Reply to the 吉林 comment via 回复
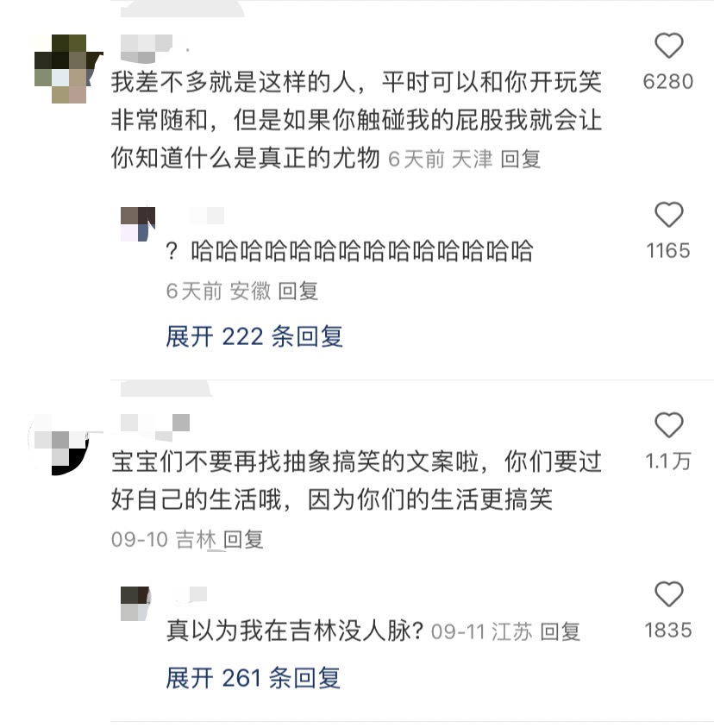Screen dimensions: 714x728 coord(243,539)
